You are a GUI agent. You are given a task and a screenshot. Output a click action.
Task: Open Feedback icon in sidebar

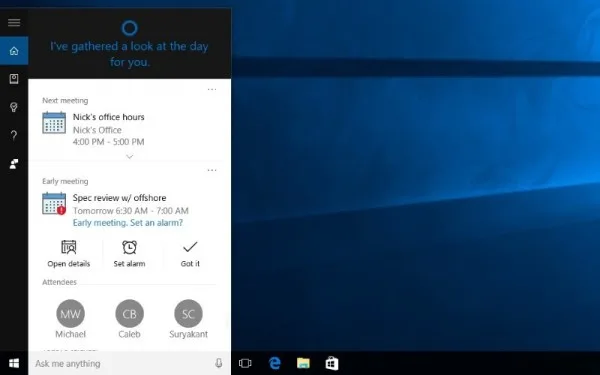point(14,164)
